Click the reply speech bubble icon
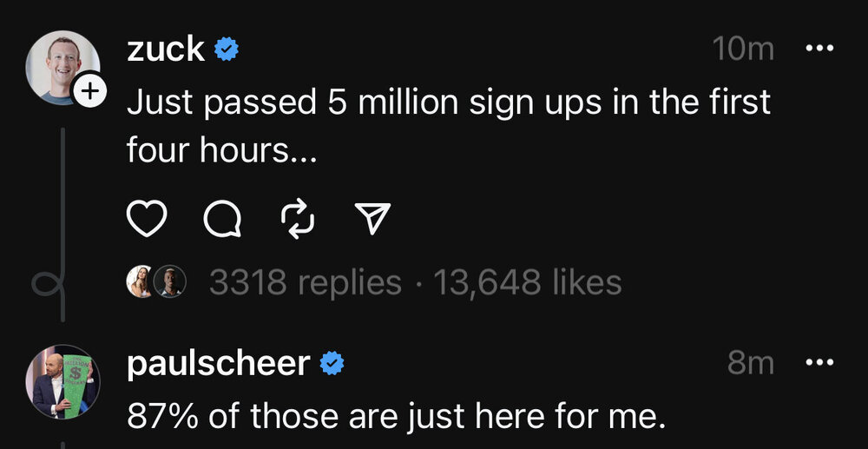This screenshot has height=449, width=868. (222, 221)
